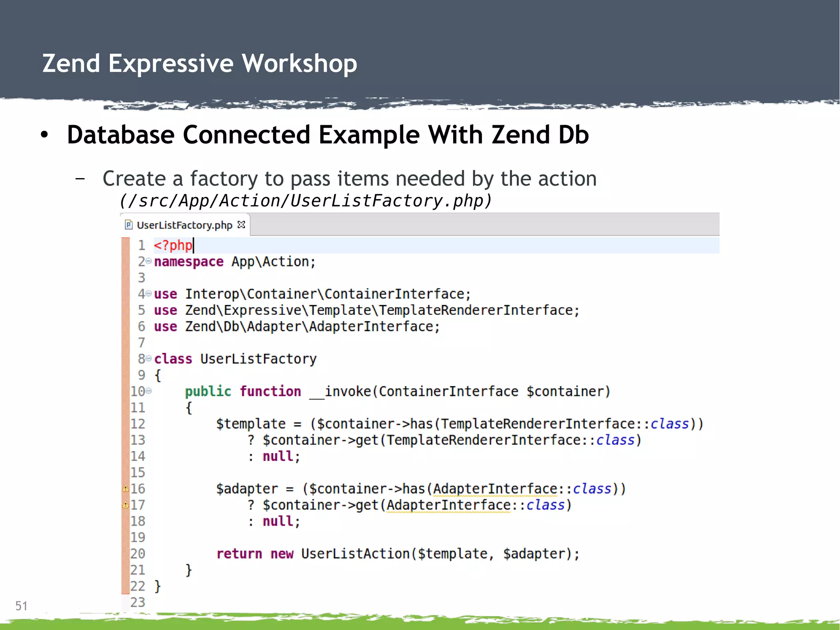Collapse the __invoke function fold on line 10

point(149,391)
